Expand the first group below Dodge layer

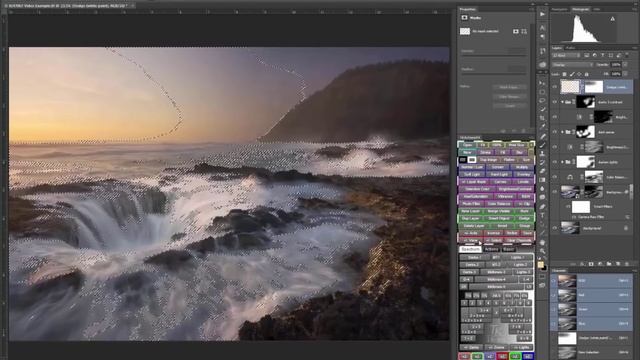(562, 102)
